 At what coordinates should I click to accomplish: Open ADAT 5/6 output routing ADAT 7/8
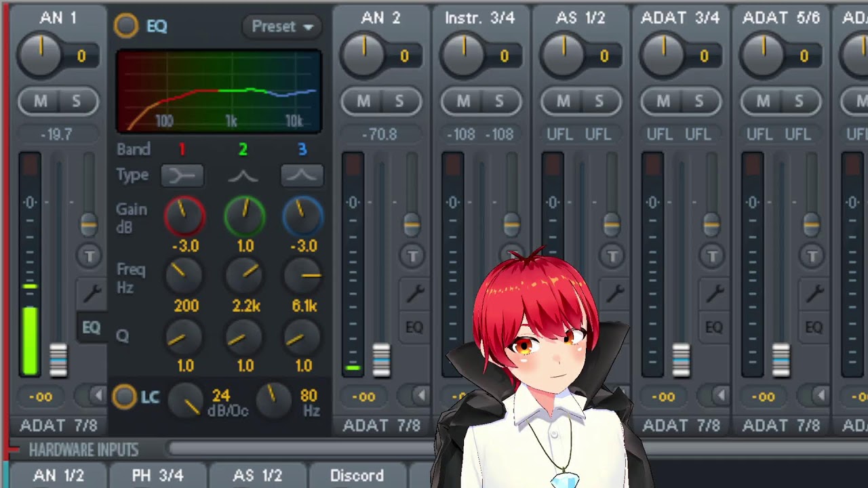coord(781,426)
